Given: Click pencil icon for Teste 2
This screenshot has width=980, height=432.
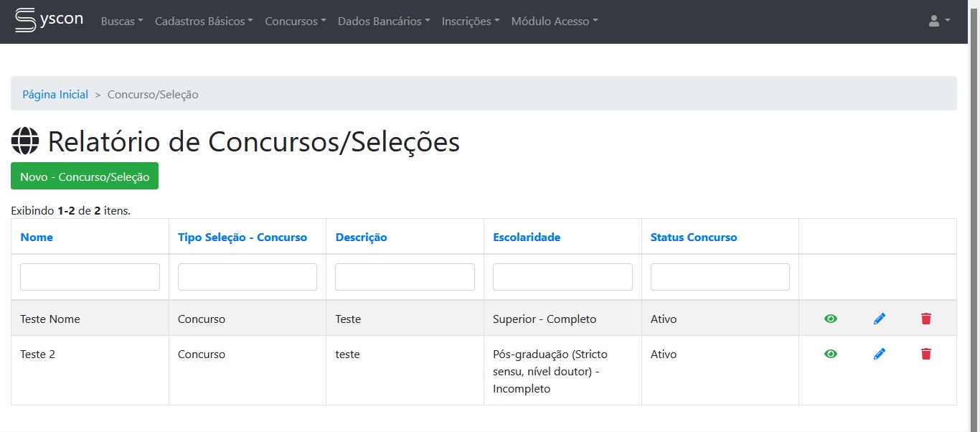Looking at the screenshot, I should point(880,354).
